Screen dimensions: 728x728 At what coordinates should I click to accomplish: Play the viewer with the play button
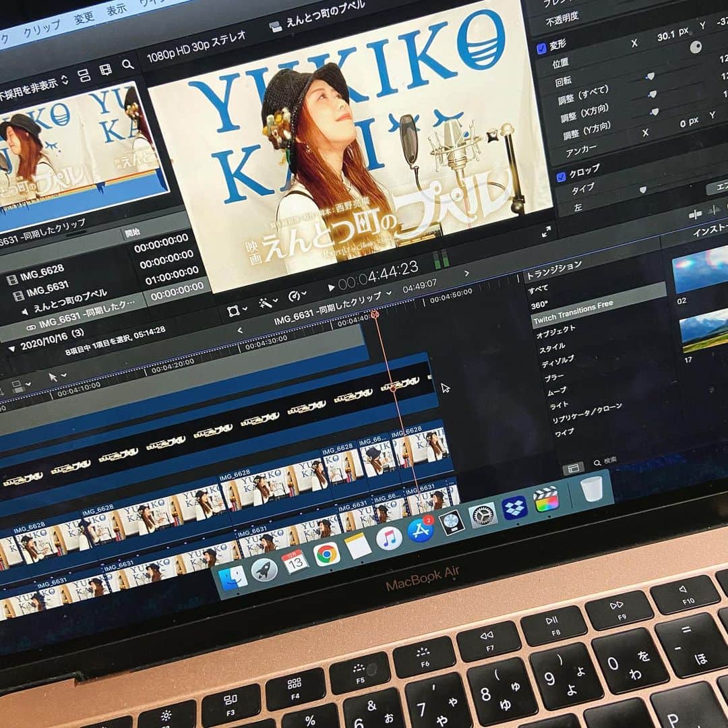tap(331, 287)
